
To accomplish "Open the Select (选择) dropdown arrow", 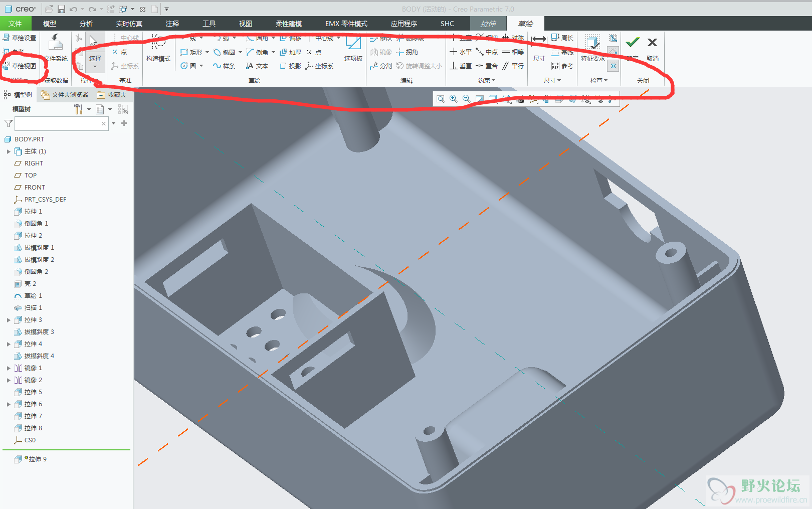I will point(95,67).
